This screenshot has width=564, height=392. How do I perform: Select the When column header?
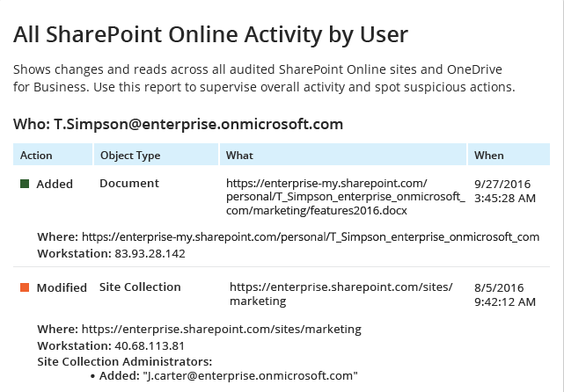tap(509, 155)
